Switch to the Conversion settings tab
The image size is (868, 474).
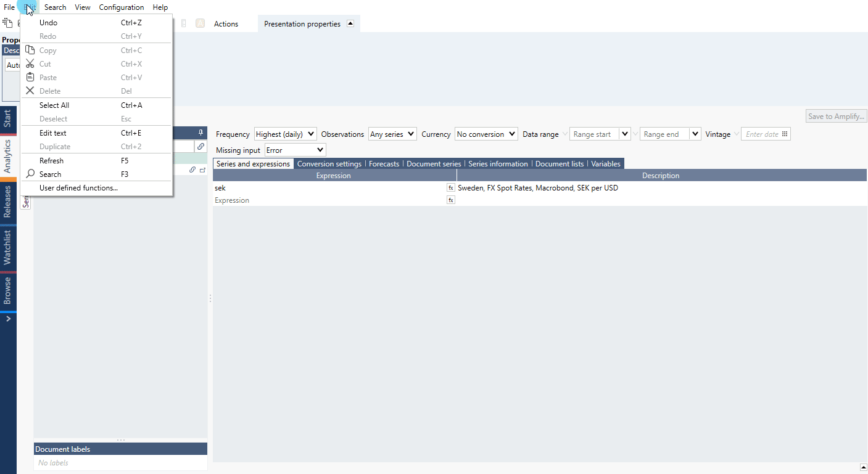329,164
